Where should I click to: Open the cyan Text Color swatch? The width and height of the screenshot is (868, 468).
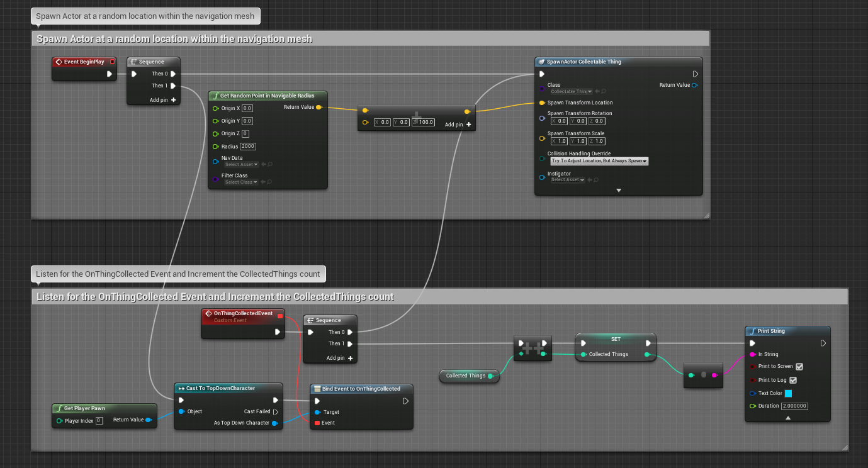(x=788, y=393)
